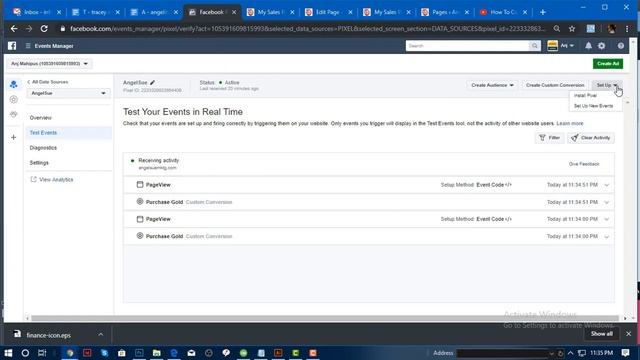
Task: Go back to All Data Sources
Action: pos(48,82)
